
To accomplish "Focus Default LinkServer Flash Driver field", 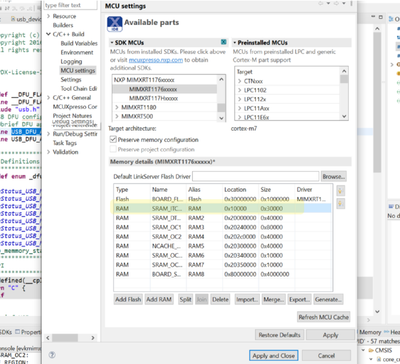I will (x=256, y=176).
